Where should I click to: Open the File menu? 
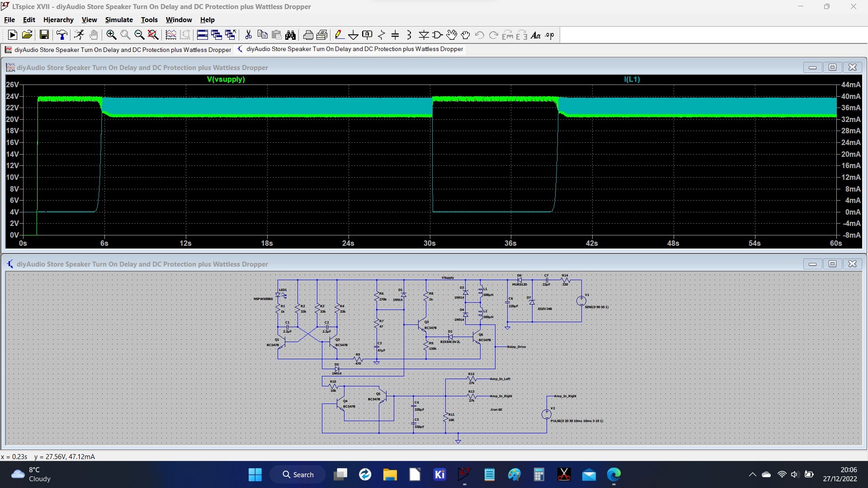9,20
